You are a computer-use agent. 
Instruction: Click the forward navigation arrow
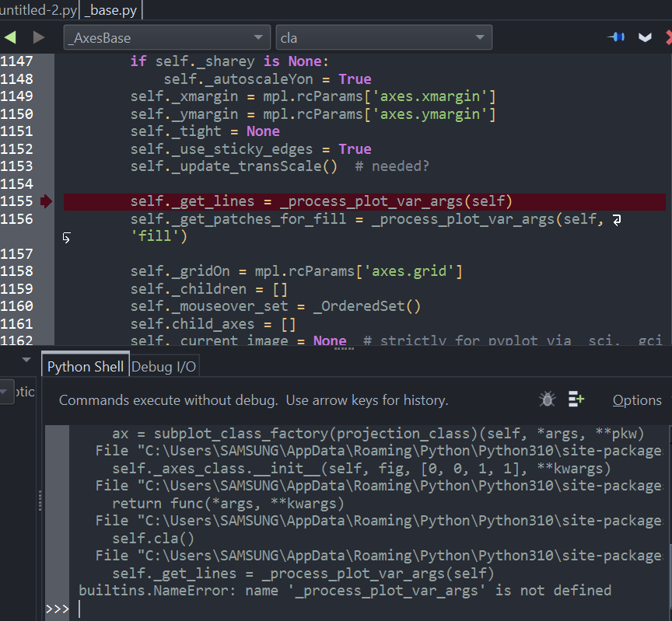click(x=37, y=37)
